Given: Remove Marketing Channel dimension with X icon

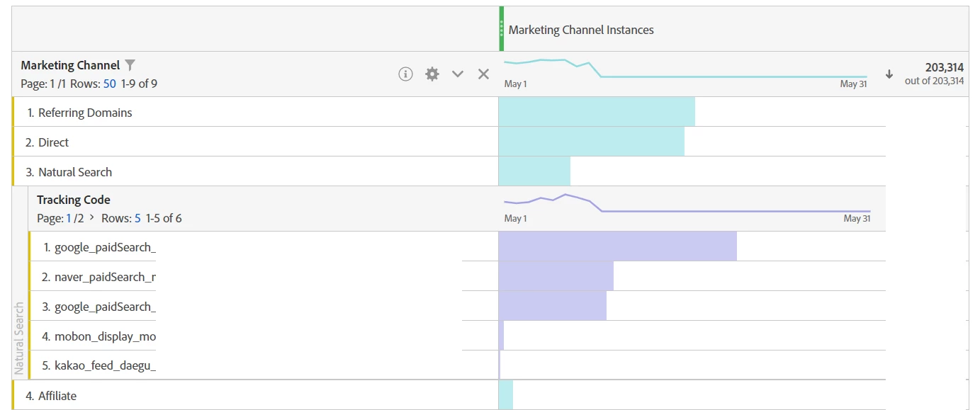Looking at the screenshot, I should (x=483, y=74).
